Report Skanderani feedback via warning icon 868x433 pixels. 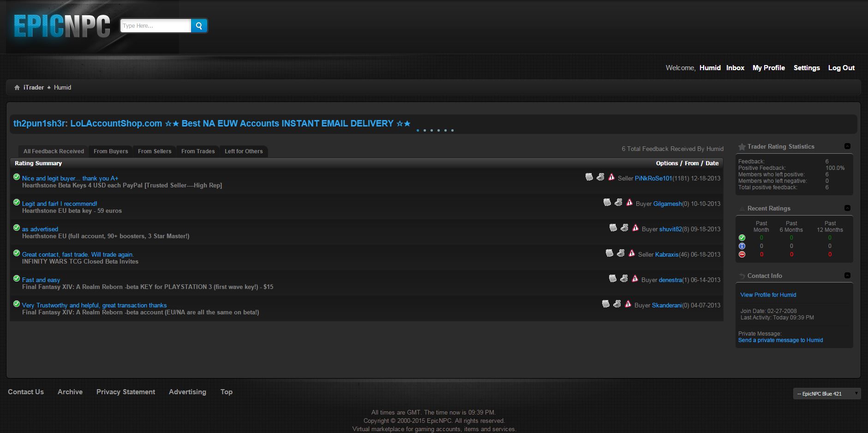(628, 304)
